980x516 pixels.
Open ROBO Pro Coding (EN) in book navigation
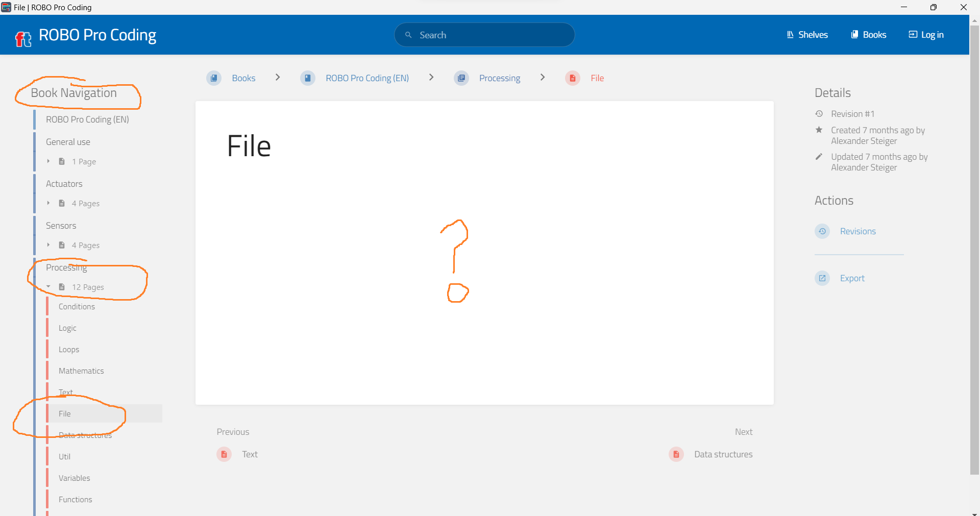(87, 119)
